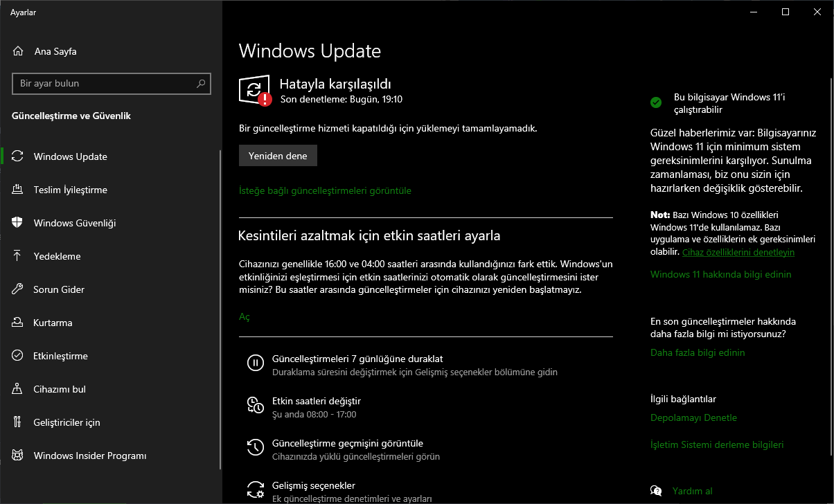Click the pause icon beside duraklat option
This screenshot has height=504, width=834.
coord(255,363)
